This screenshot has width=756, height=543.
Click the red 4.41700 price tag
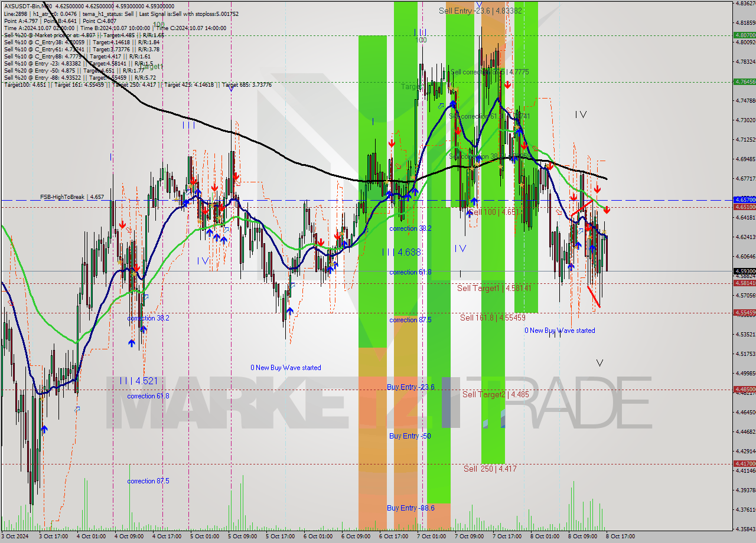[744, 463]
